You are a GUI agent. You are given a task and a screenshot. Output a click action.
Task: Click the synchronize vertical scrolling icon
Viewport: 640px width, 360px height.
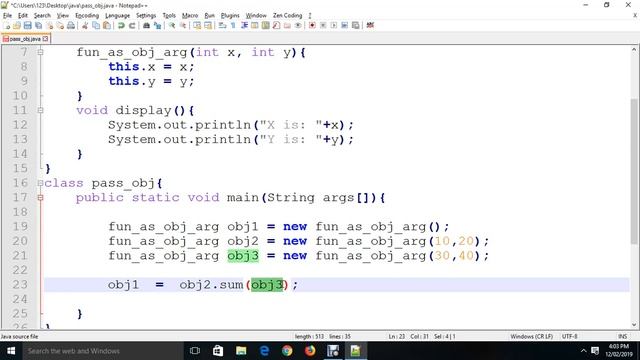coord(197,25)
